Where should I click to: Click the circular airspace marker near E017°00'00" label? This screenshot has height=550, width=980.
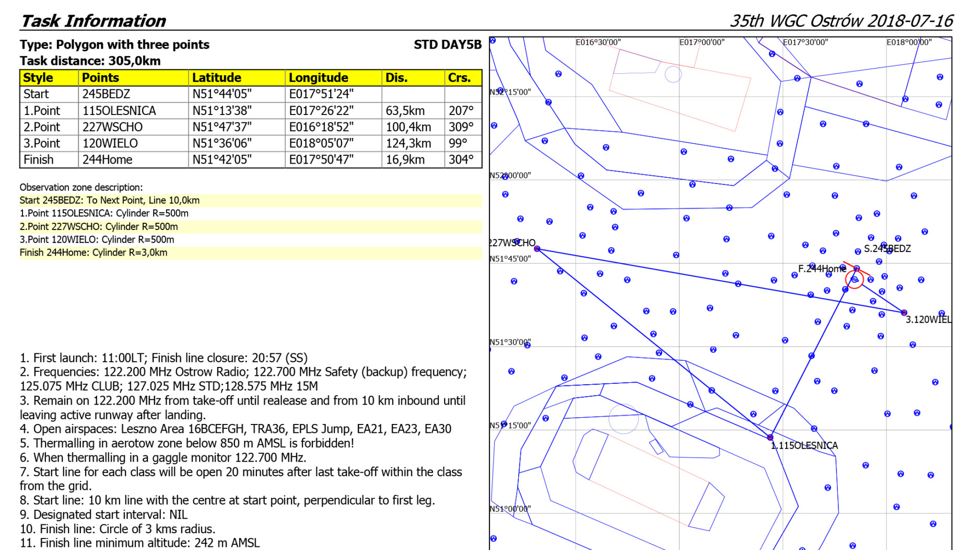pyautogui.click(x=673, y=74)
